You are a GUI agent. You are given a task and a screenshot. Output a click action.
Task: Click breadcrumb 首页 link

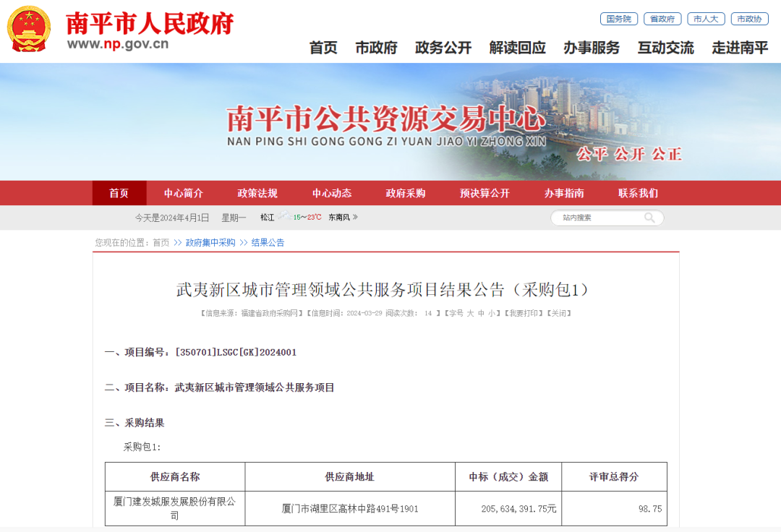pos(161,242)
